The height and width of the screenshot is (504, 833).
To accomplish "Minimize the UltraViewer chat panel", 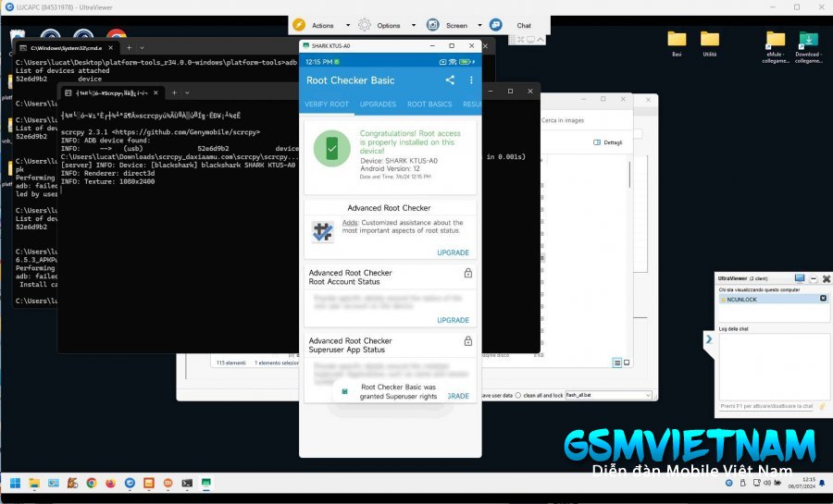I will pyautogui.click(x=814, y=278).
